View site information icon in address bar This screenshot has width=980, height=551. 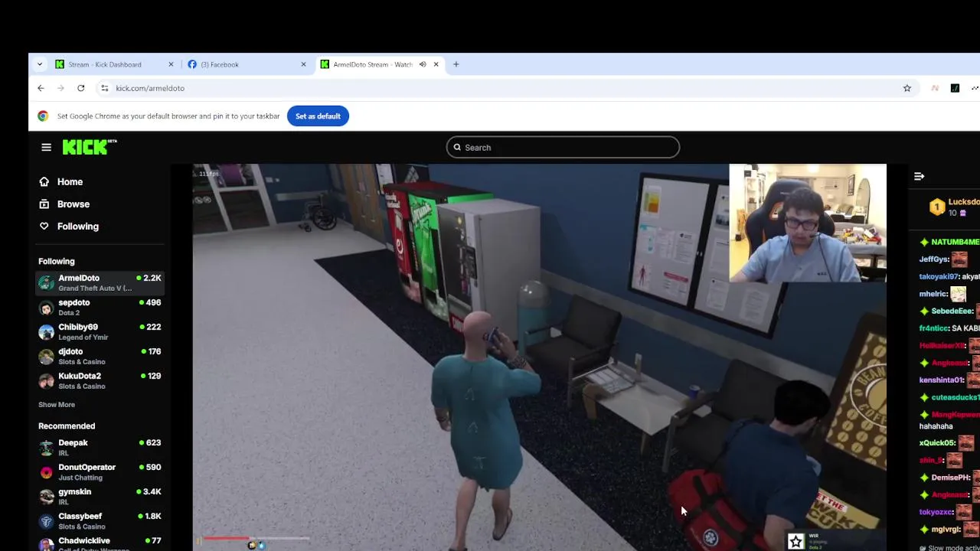(x=105, y=89)
